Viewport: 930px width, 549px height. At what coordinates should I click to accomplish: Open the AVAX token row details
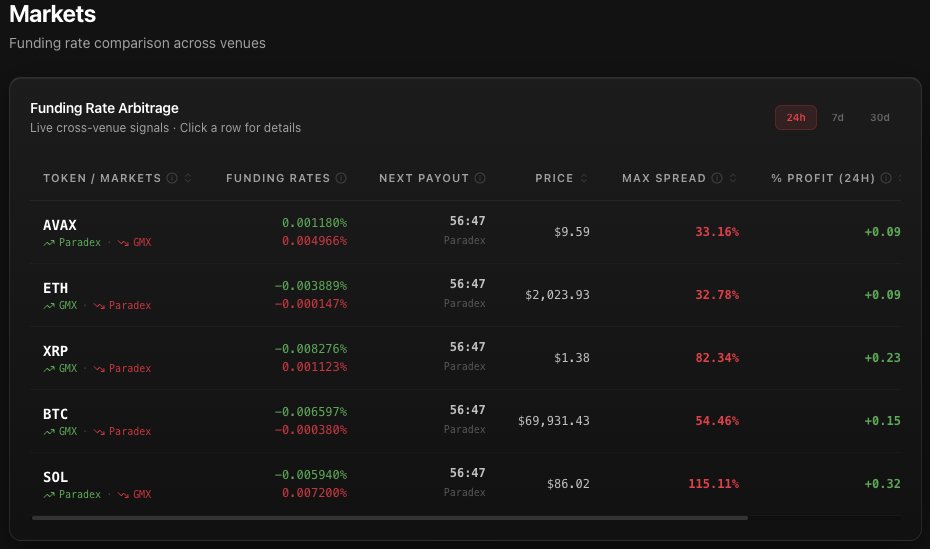(x=466, y=232)
